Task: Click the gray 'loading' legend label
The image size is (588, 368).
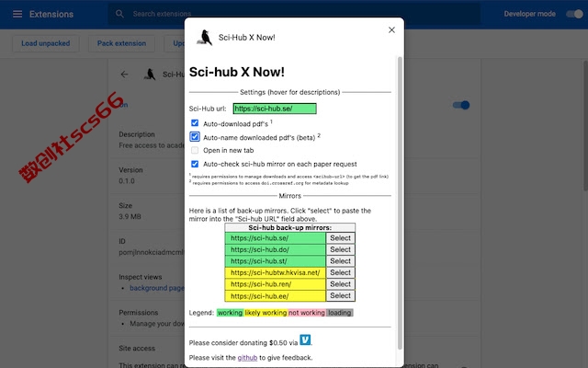Action: tap(340, 313)
